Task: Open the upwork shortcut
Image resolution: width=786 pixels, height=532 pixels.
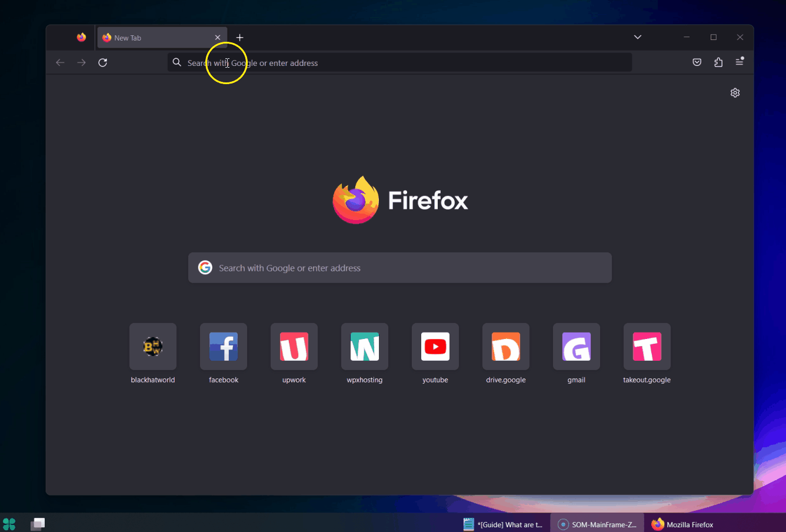Action: (x=294, y=347)
